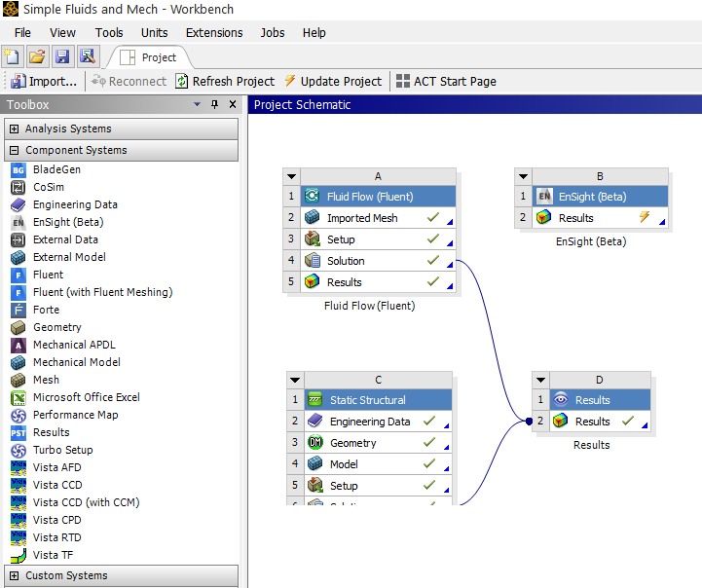This screenshot has height=588, width=702.
Task: Click the Engineering Data toolbox icon
Action: click(18, 205)
